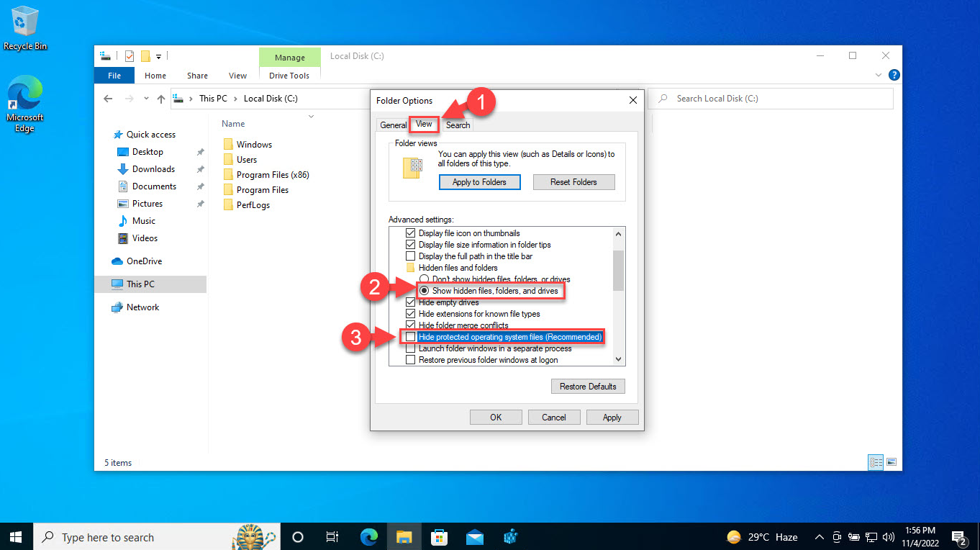Open Microsoft Store from the taskbar

(437, 537)
